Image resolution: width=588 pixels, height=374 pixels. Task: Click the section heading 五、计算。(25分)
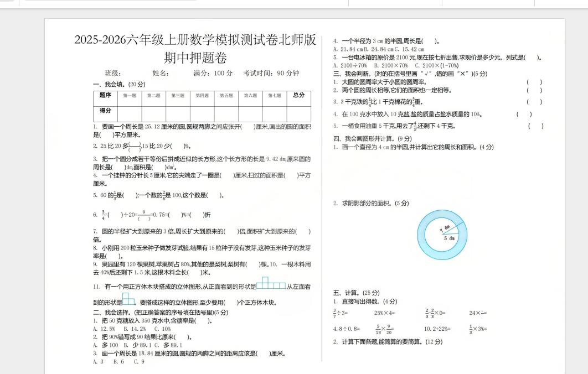point(356,293)
